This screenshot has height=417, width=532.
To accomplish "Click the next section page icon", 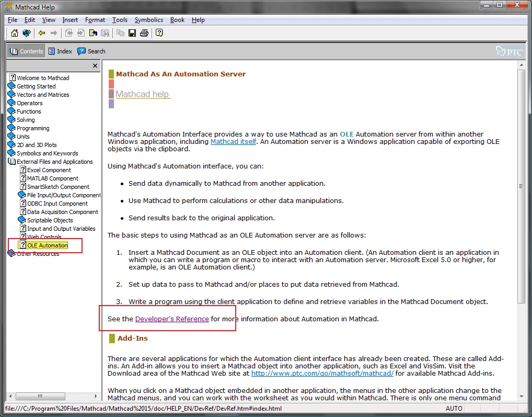I will pos(81,33).
